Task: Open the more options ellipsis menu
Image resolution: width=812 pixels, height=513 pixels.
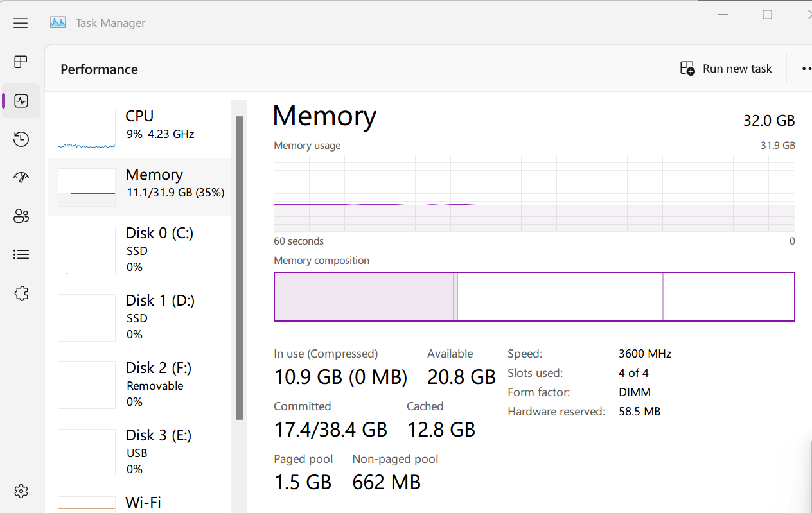Action: coord(806,69)
